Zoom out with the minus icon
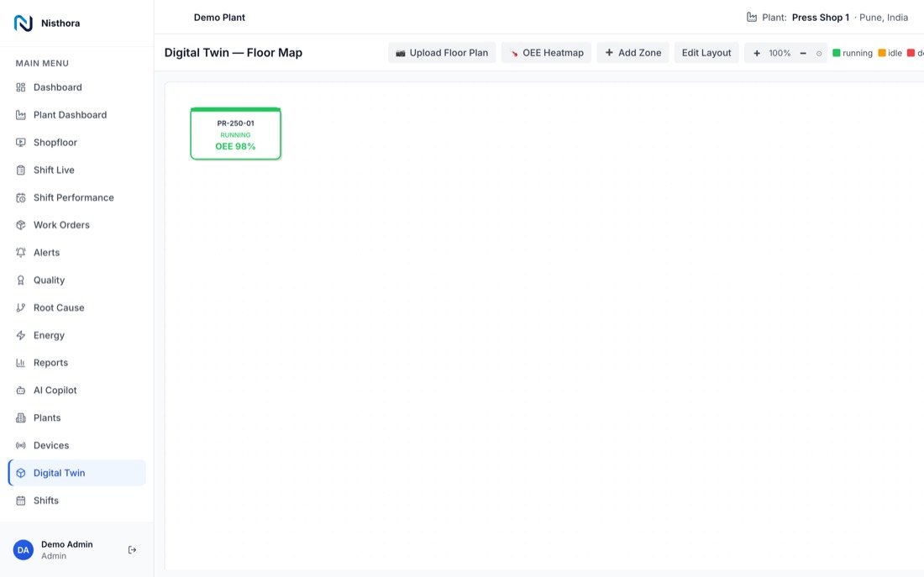The width and height of the screenshot is (924, 577). [x=802, y=53]
